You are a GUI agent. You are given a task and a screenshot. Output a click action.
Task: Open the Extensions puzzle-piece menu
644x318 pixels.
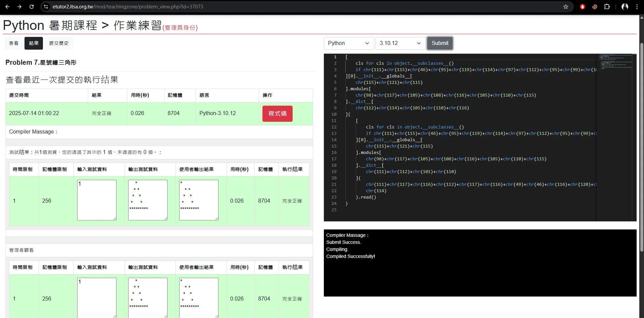(607, 7)
